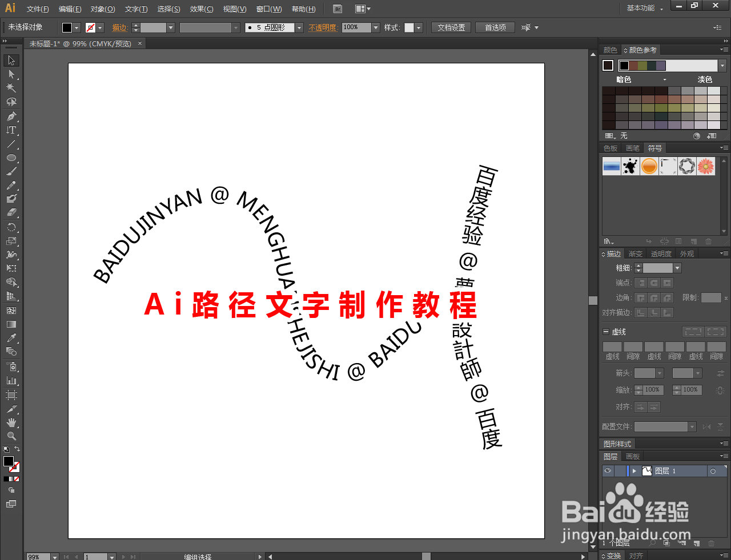Close the 未标题-1 document tab
Screen dimensions: 731x560
140,43
